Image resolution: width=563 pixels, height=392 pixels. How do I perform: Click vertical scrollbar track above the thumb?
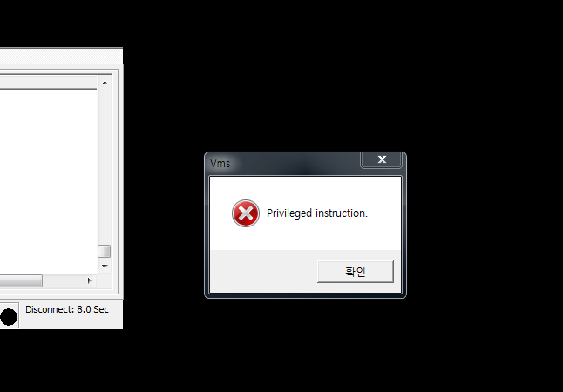105,167
